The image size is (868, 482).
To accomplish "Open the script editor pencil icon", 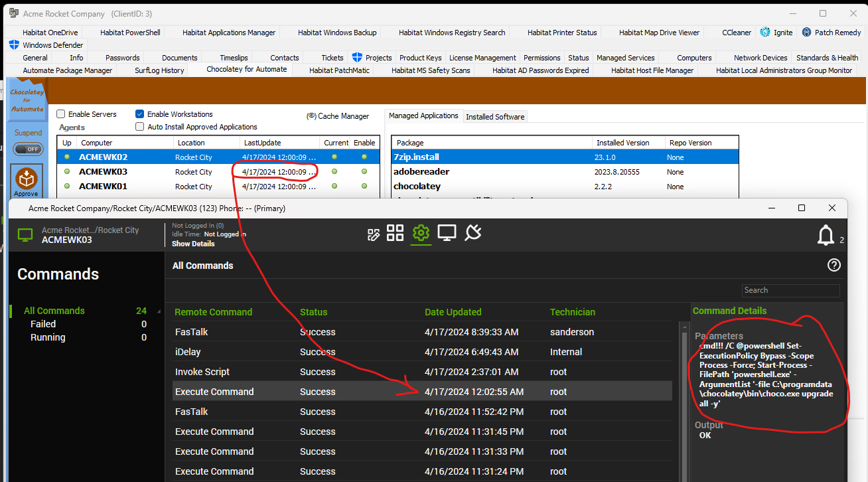I will [374, 233].
